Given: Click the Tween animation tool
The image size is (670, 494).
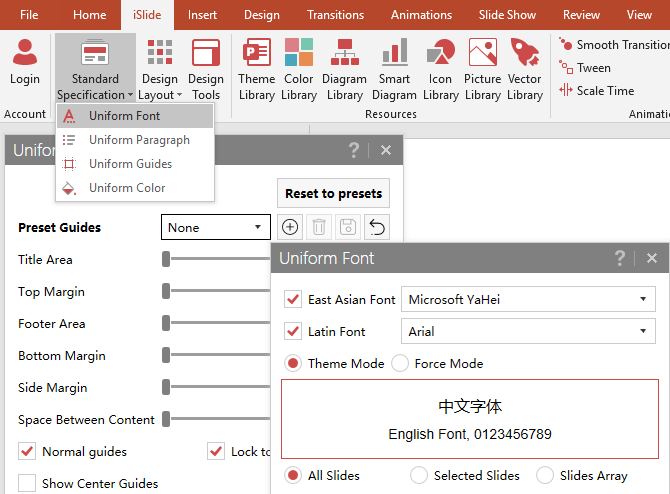Looking at the screenshot, I should 585,68.
